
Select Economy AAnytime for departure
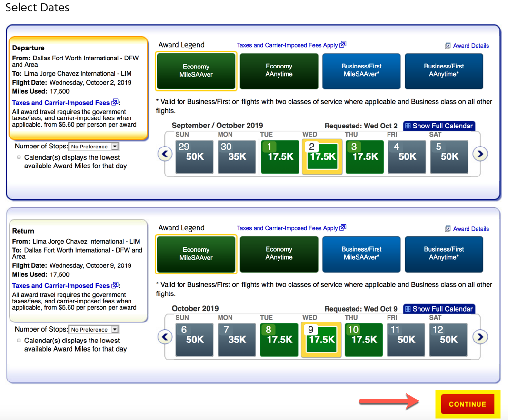[x=279, y=71]
